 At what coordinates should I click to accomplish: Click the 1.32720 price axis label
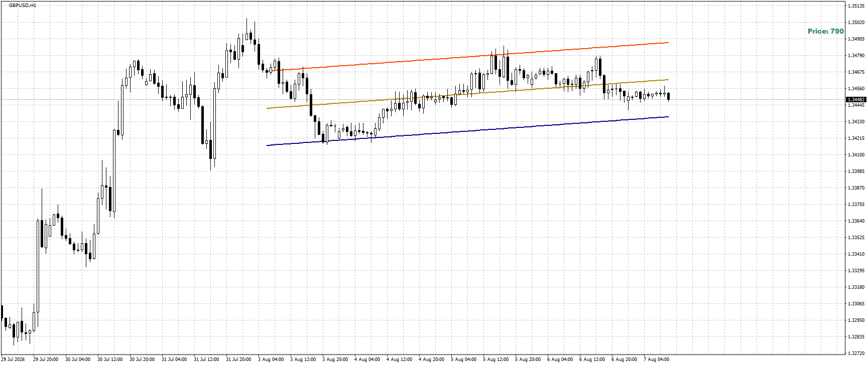tap(856, 353)
